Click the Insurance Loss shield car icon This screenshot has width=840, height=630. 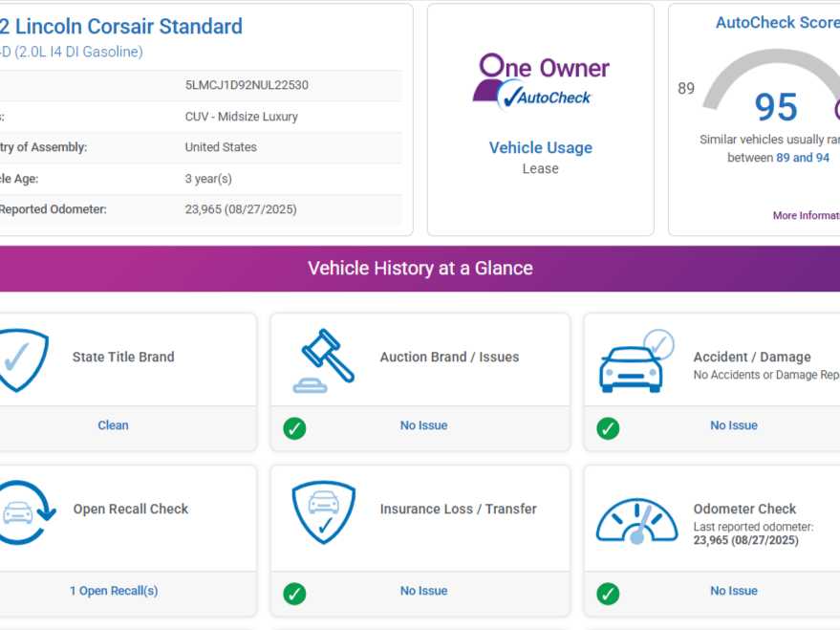coord(323,512)
